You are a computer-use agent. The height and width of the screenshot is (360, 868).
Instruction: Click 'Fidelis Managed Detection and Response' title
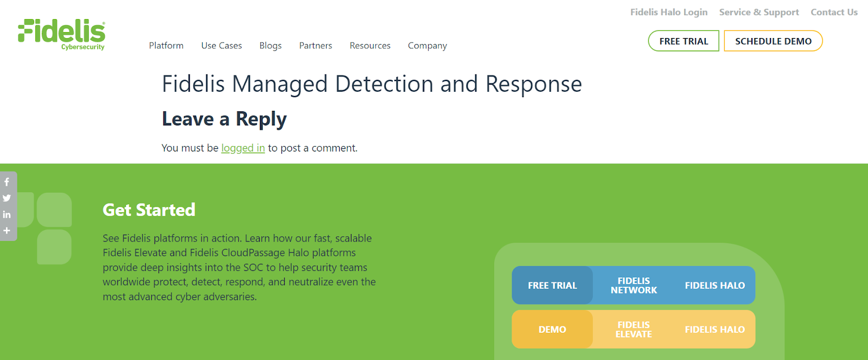pos(372,84)
